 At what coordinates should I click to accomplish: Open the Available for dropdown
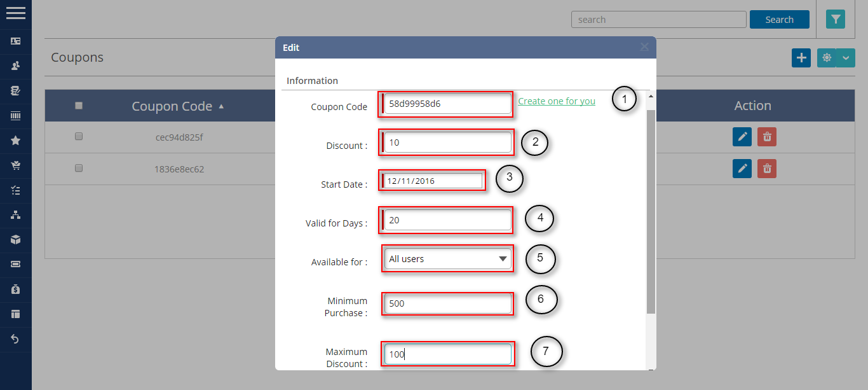[x=448, y=259]
